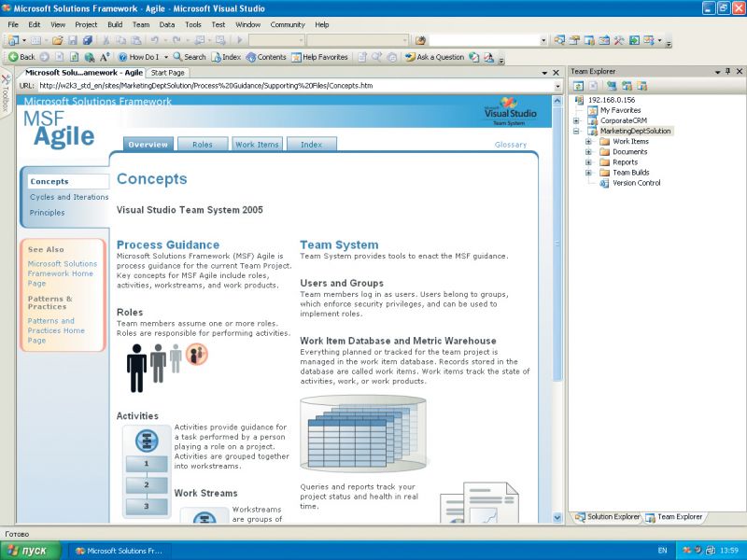Click the Open File toolbar icon
The height and width of the screenshot is (560, 747).
(x=58, y=40)
